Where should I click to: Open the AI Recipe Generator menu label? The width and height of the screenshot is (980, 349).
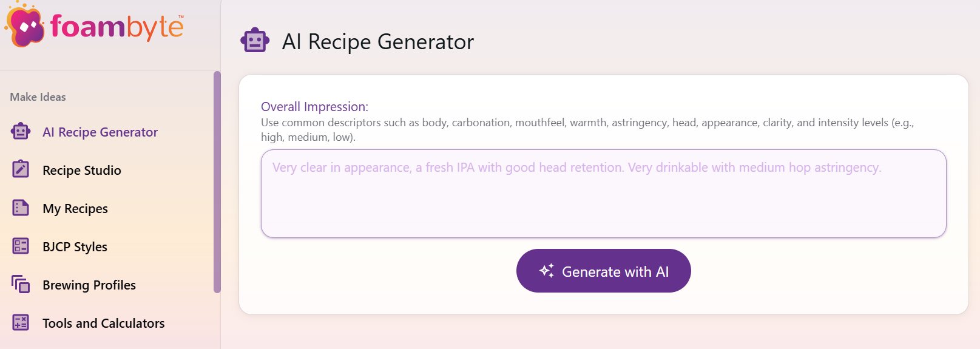tap(100, 132)
